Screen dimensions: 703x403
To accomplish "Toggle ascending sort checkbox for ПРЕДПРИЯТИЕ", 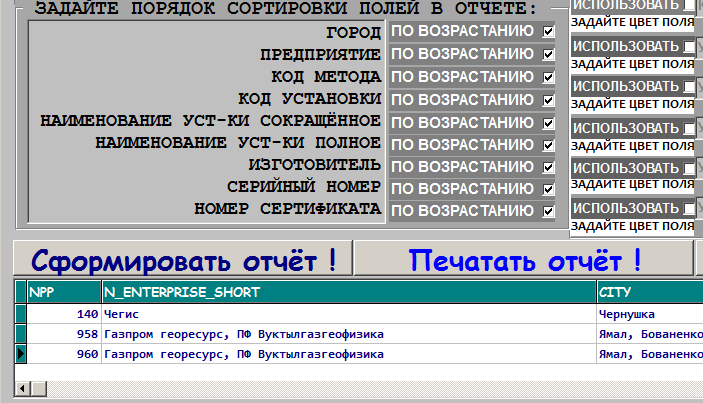I will (548, 54).
